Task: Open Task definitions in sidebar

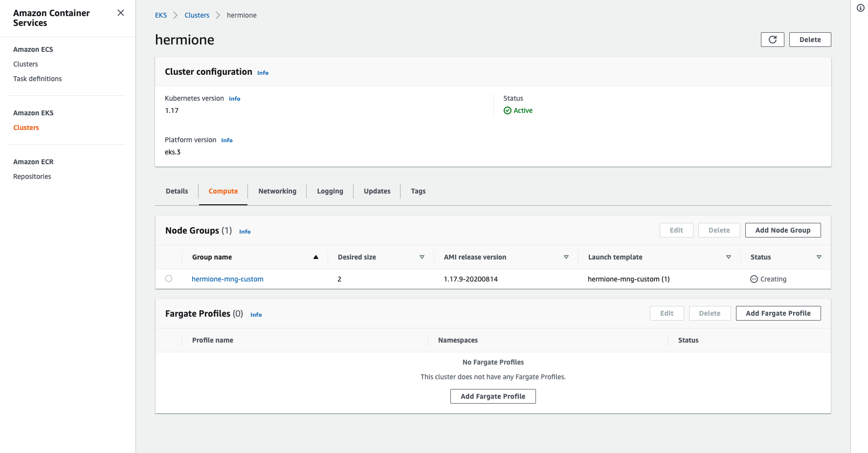Action: pyautogui.click(x=38, y=79)
